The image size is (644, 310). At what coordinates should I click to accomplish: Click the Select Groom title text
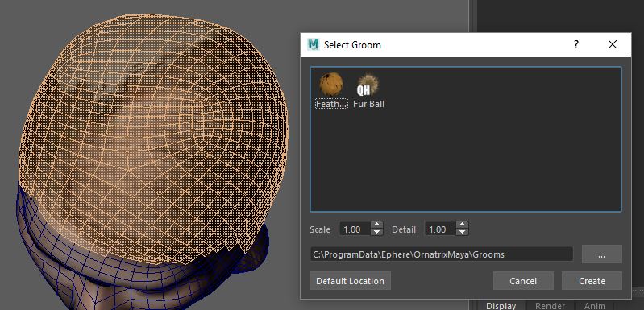pyautogui.click(x=352, y=45)
